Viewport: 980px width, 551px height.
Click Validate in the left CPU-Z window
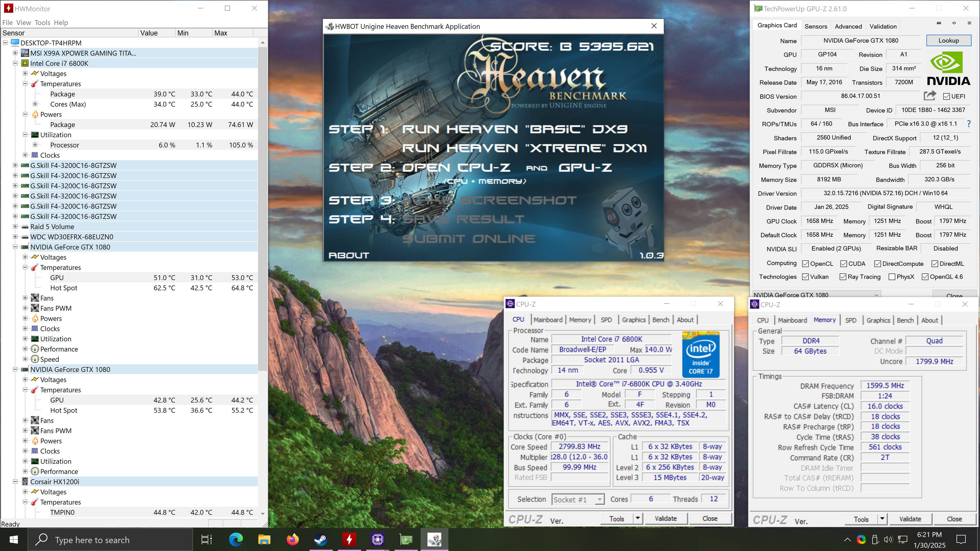[x=666, y=518]
